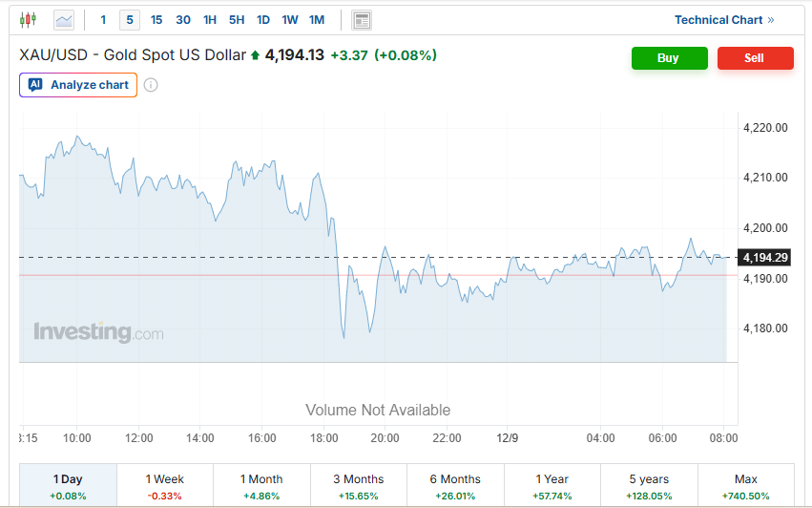Select the 1 minute interval

[103, 19]
